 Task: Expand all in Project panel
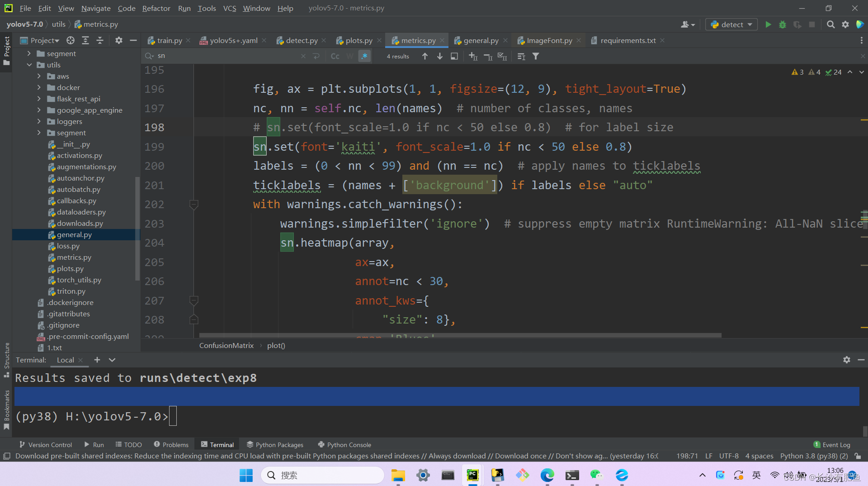pos(85,40)
